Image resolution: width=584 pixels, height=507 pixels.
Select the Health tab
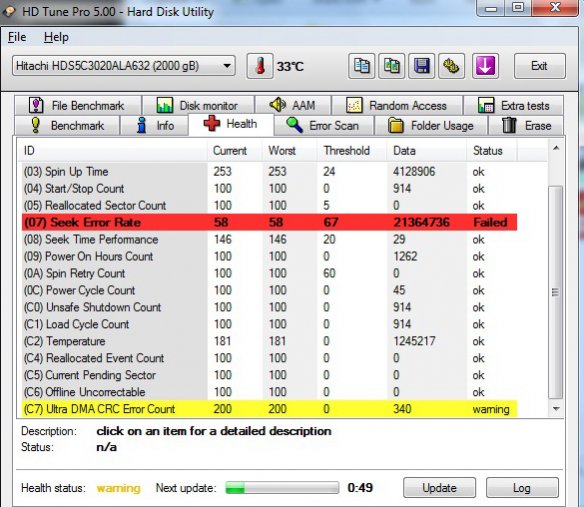(231, 124)
